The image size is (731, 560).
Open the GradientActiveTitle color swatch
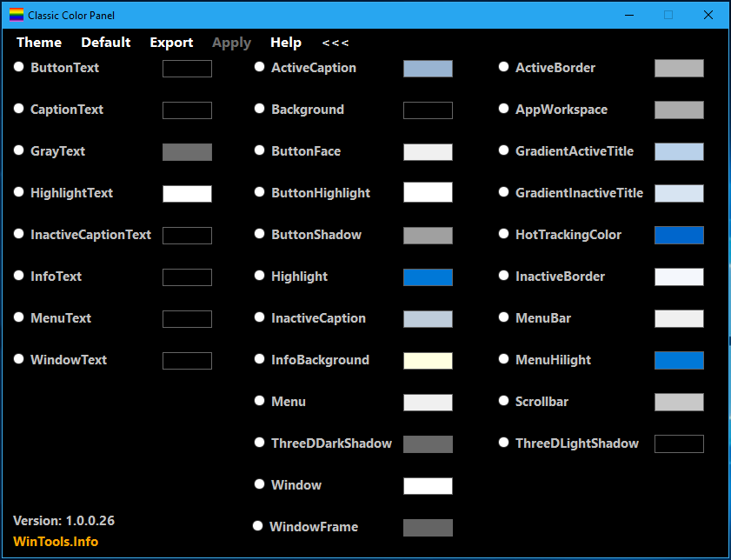pyautogui.click(x=679, y=151)
